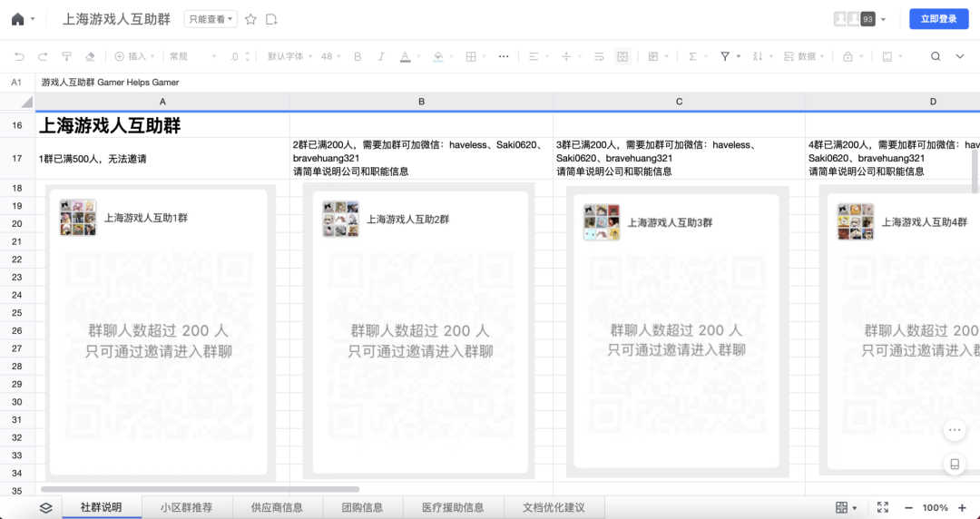
Task: Expand the filter dropdown arrow
Action: click(x=739, y=56)
